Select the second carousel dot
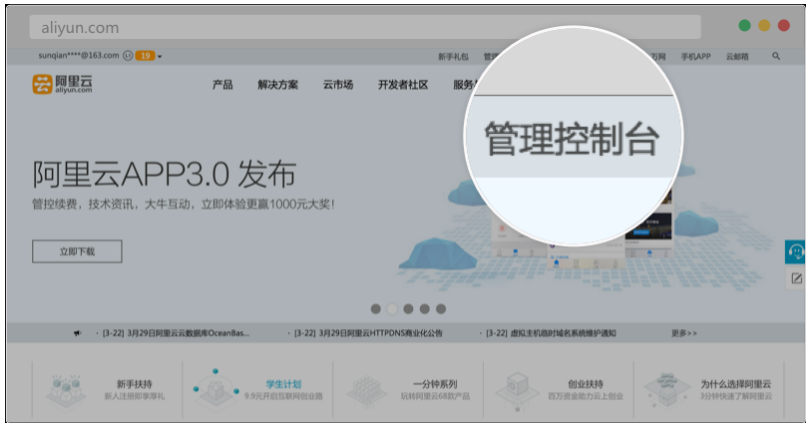The height and width of the screenshot is (423, 806). 392,309
